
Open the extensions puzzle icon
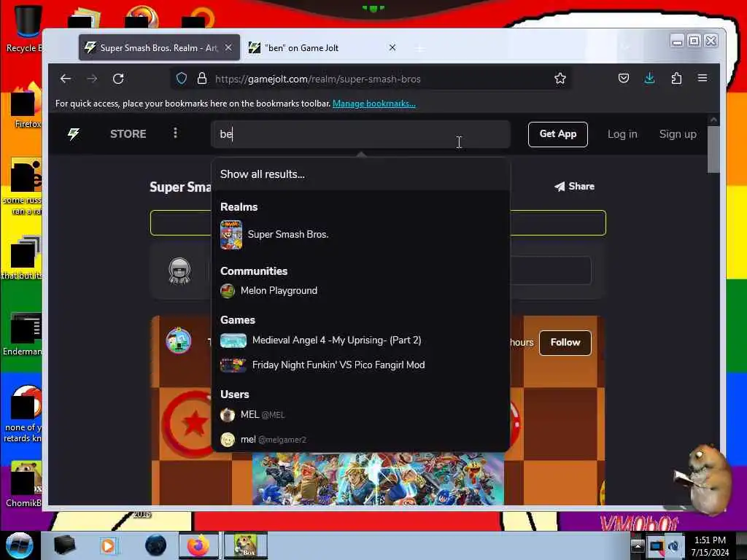[x=676, y=79]
